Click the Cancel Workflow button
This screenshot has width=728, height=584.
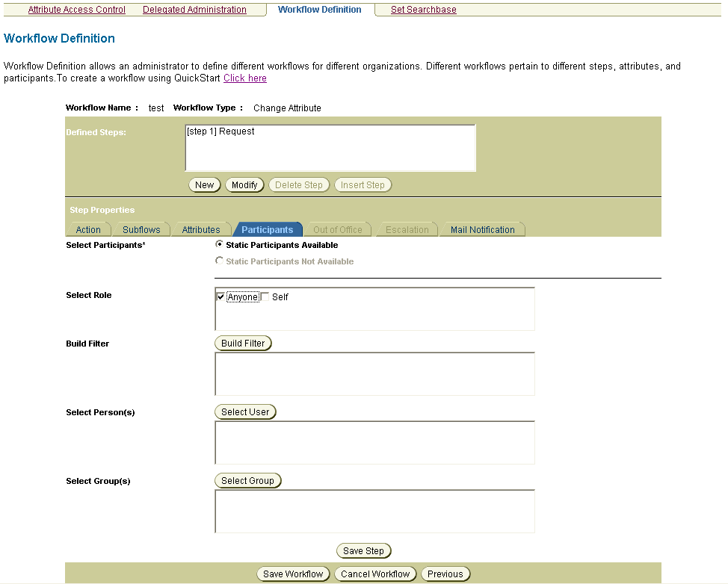[375, 574]
